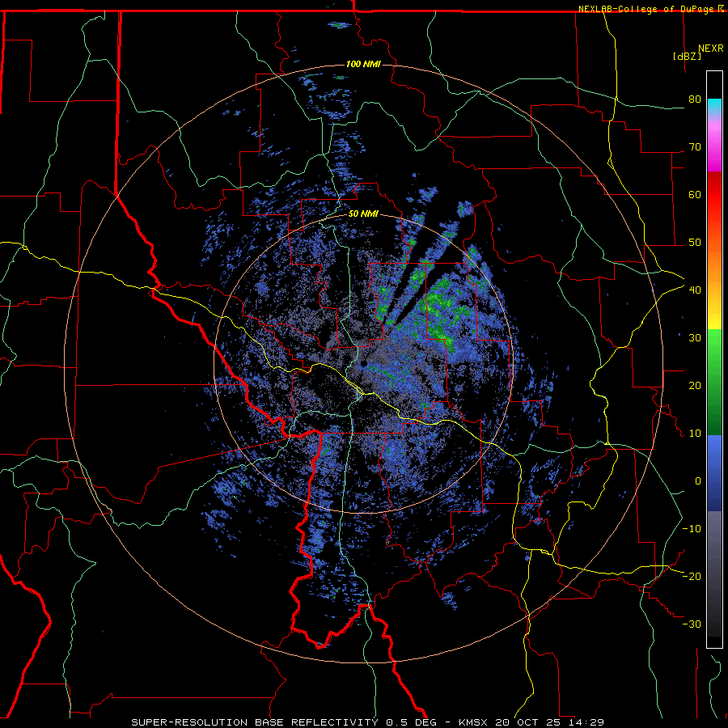Click the 30 value on the dBZ scale
Viewport: 728px width, 728px height.
click(695, 338)
